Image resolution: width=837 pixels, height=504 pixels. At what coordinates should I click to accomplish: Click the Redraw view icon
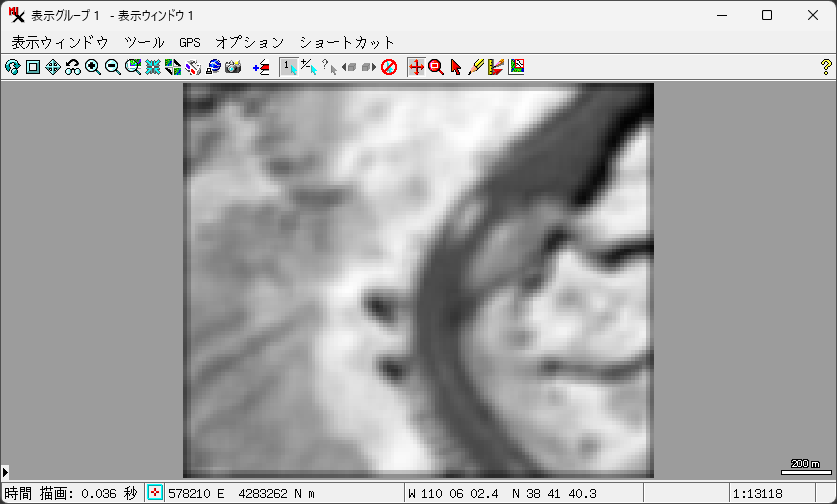pos(12,67)
